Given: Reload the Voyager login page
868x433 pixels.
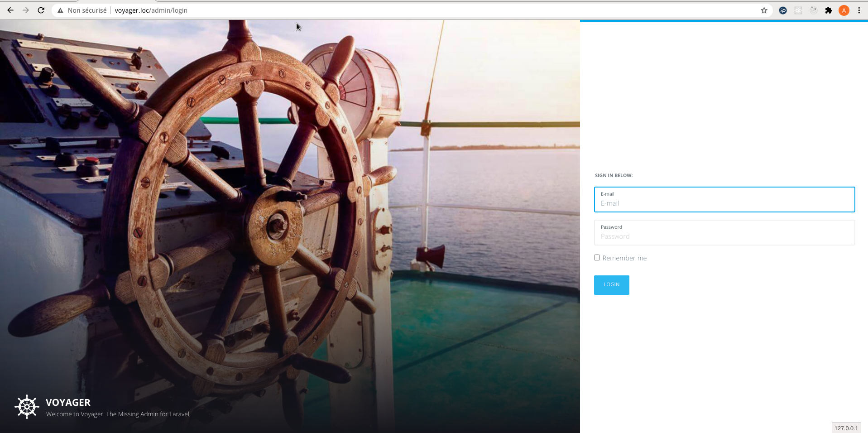Looking at the screenshot, I should click(x=41, y=10).
